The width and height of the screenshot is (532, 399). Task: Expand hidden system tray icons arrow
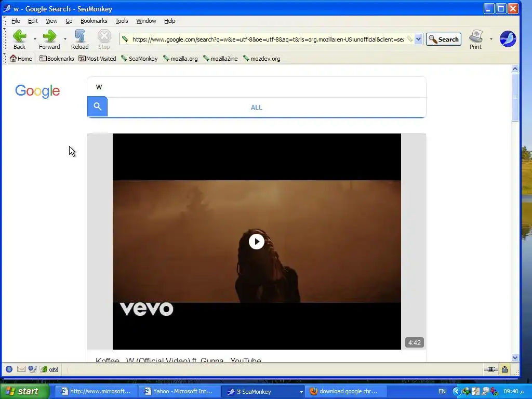[456, 392]
